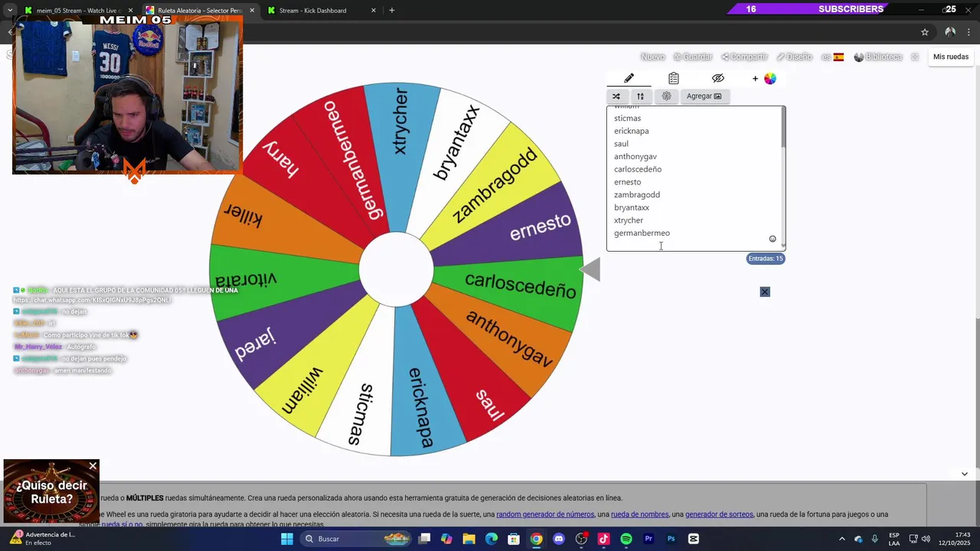Click the Agregar image button
The width and height of the screenshot is (980, 551).
click(x=704, y=96)
